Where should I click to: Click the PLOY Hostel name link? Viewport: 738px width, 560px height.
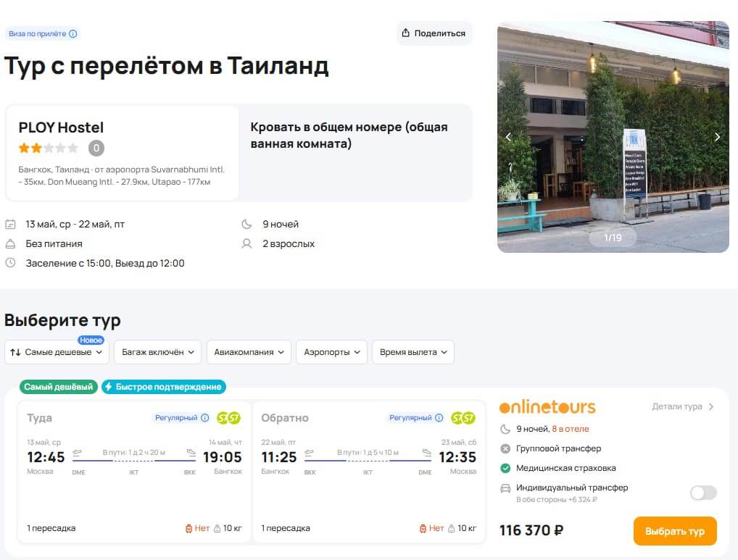(x=61, y=128)
